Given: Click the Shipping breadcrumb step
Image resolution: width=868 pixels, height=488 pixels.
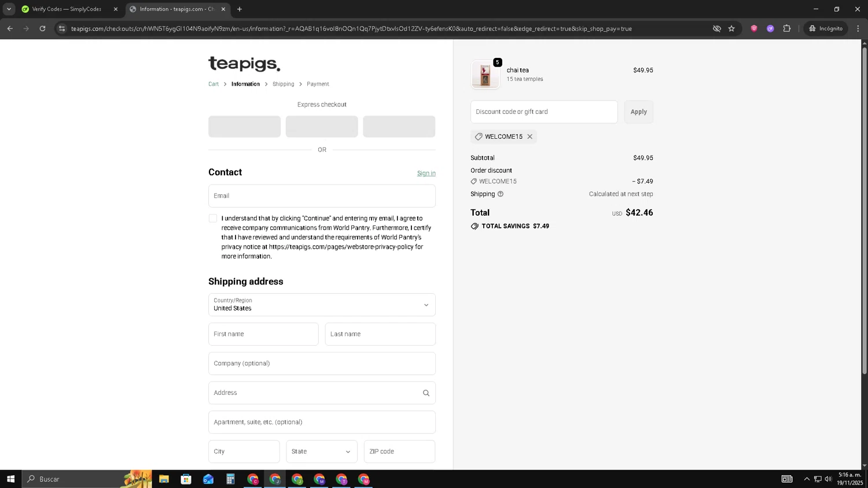Looking at the screenshot, I should click(284, 84).
